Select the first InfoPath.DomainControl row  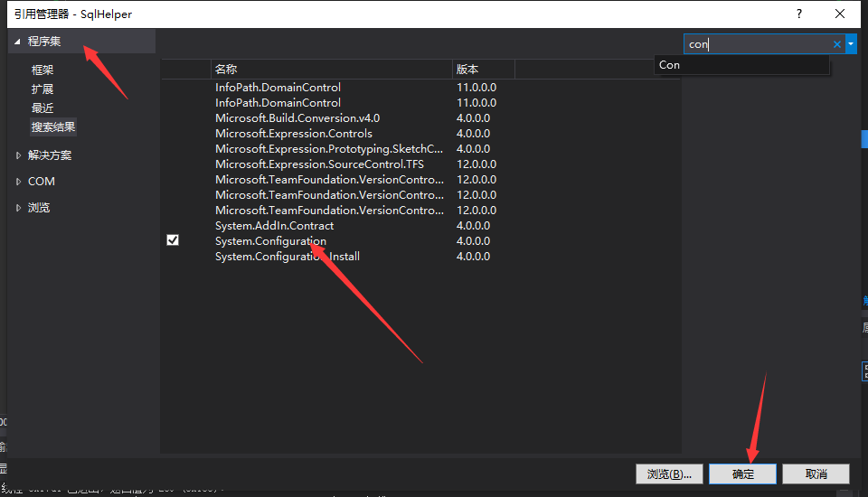[420, 88]
